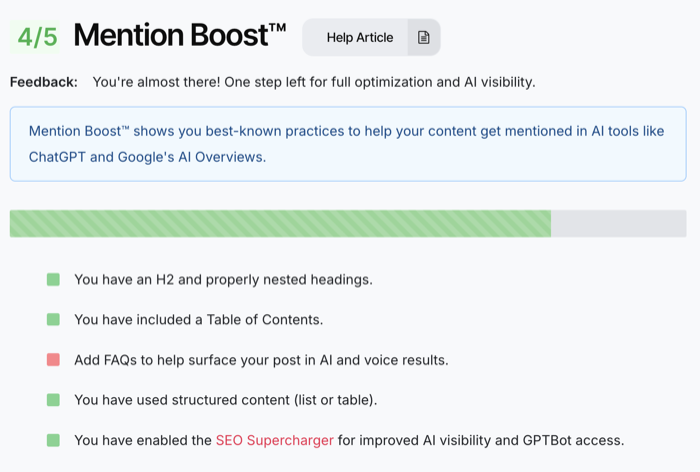
Task: Select the Table of Contents checklist item
Action: pyautogui.click(x=198, y=320)
